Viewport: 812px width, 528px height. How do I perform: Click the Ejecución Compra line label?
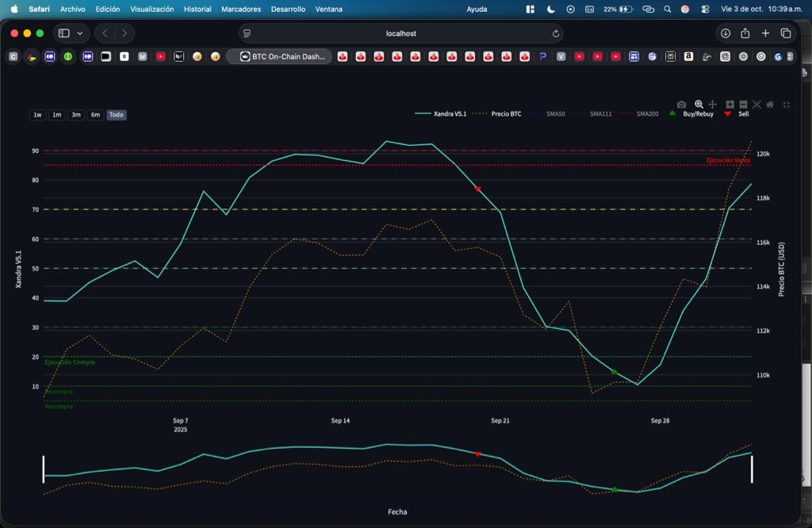click(x=70, y=362)
